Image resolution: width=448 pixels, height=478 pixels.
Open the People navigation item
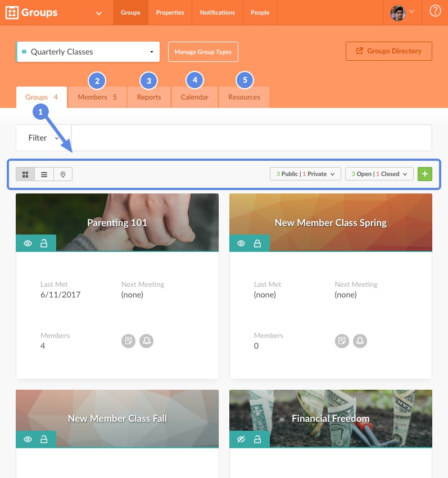click(260, 12)
